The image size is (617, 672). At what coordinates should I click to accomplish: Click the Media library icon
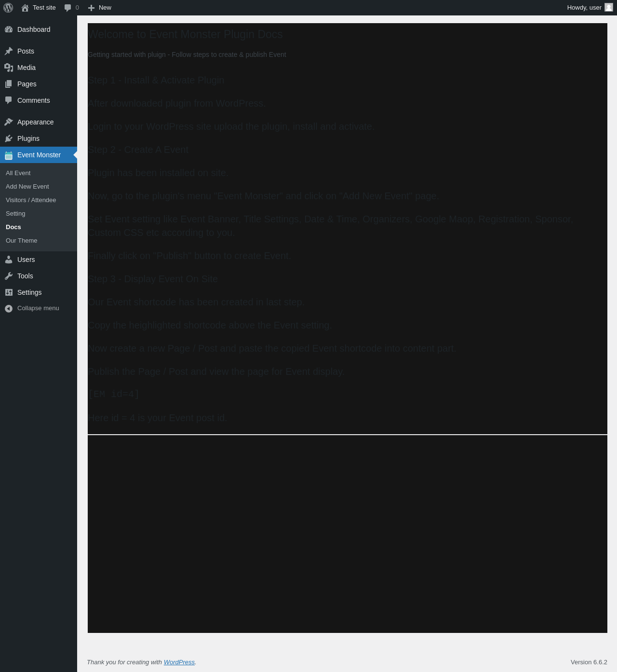coord(9,68)
